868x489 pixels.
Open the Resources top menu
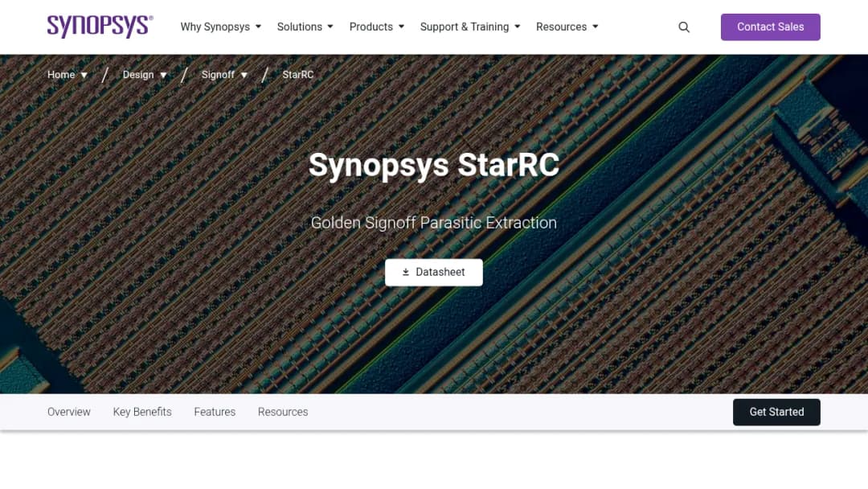tap(561, 27)
